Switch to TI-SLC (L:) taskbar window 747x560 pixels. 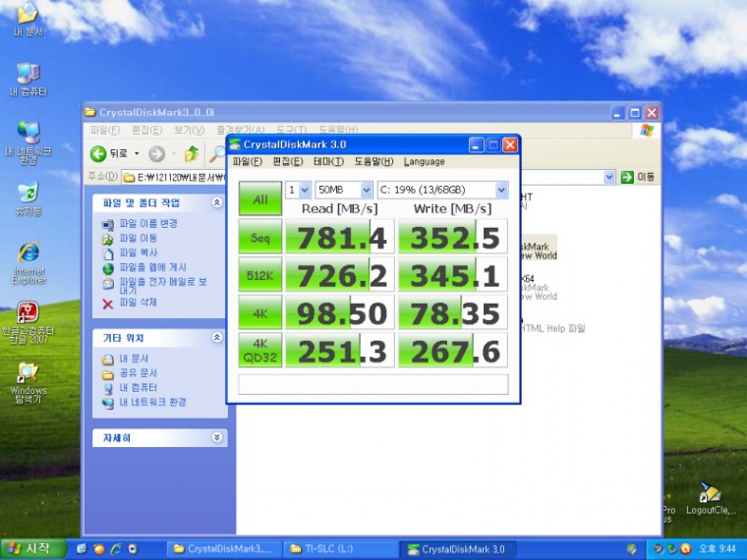(340, 549)
